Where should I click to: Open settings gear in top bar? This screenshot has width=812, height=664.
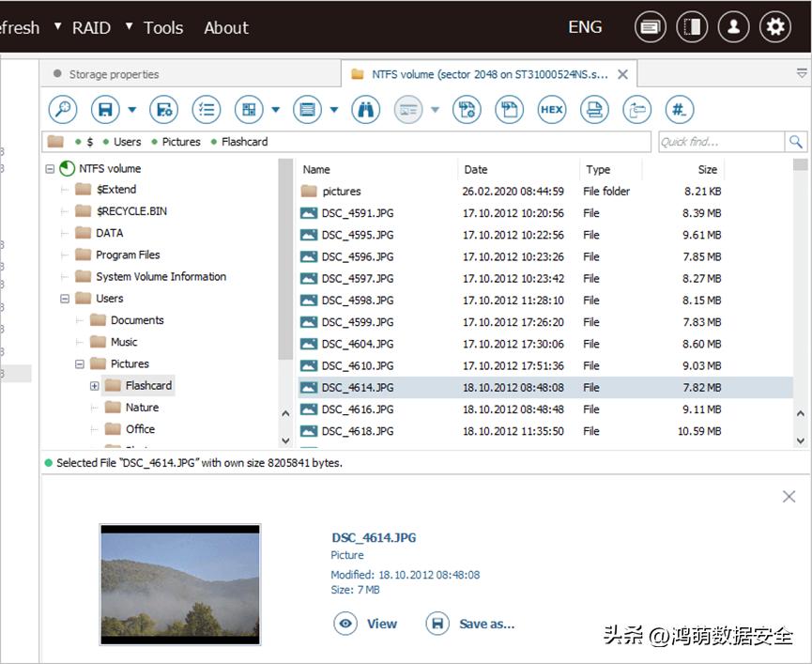[x=775, y=27]
